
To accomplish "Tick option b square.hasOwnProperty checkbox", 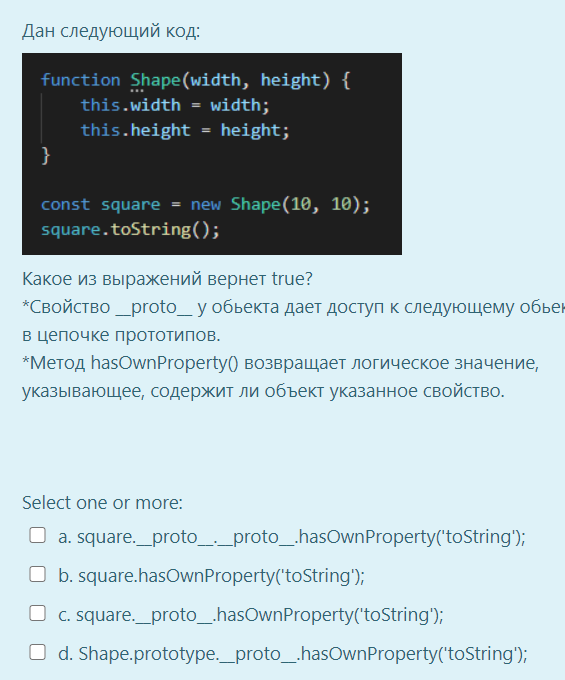I will point(37,574).
